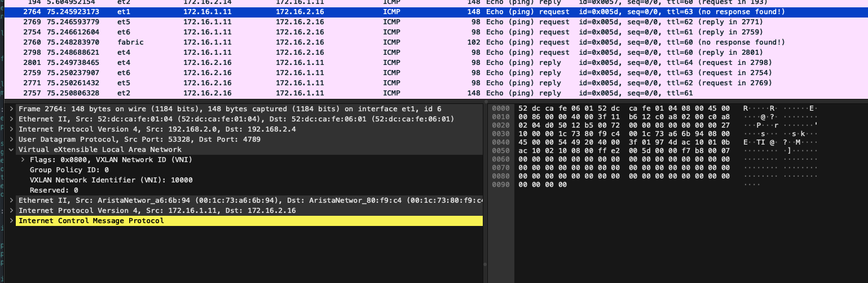Viewport: 868px width, 283px height.
Task: Expand inner Ethernet II AristaNetwor_a6:6b:94 node
Action: click(x=12, y=200)
